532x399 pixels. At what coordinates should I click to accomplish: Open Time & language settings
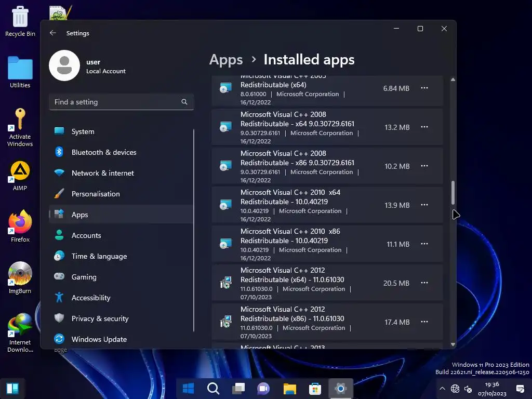point(121,256)
